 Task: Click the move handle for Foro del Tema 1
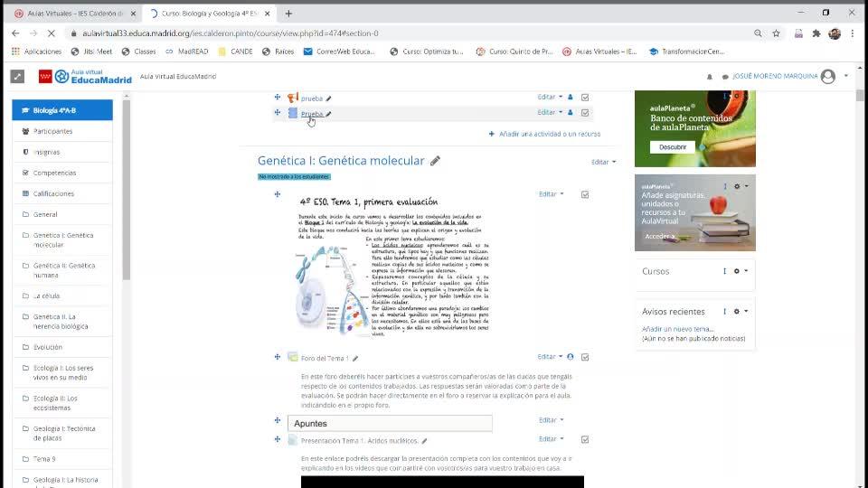tap(278, 358)
